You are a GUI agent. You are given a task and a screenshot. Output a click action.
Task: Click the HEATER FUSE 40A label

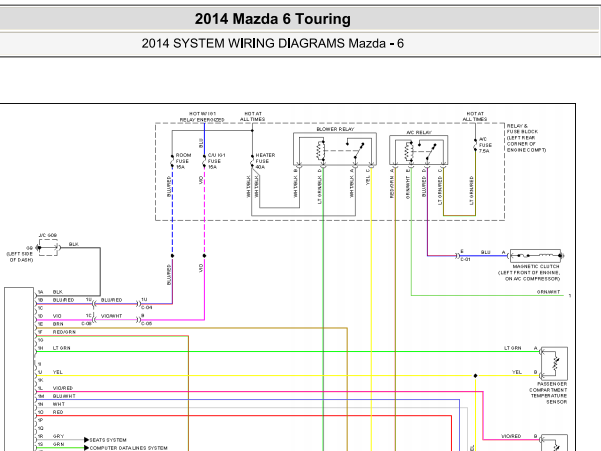(x=265, y=161)
